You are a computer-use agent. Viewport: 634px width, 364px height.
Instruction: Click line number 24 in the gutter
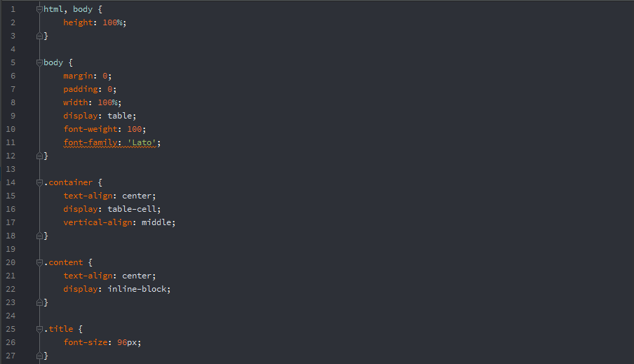11,316
